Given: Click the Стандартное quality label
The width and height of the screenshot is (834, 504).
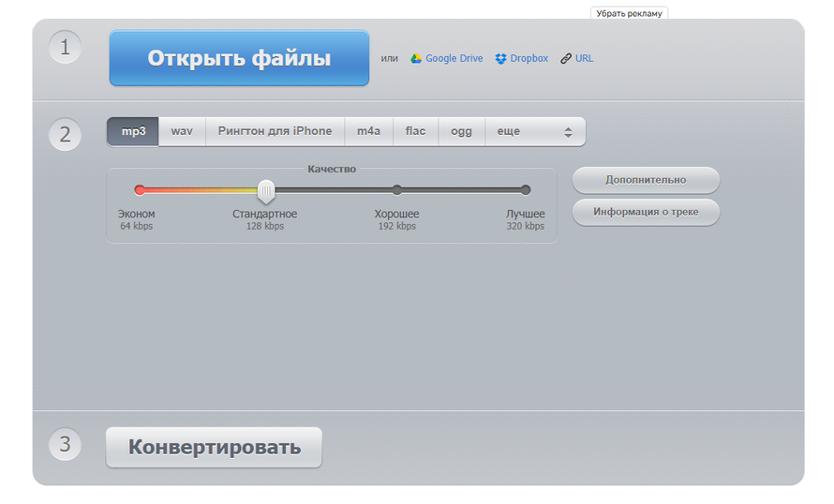Looking at the screenshot, I should click(265, 214).
